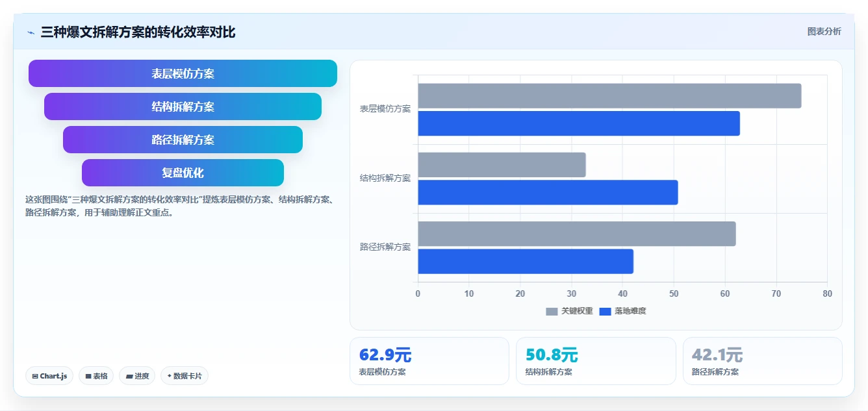The width and height of the screenshot is (868, 411).
Task: Click the x-axis tick value 0
Action: tap(418, 293)
